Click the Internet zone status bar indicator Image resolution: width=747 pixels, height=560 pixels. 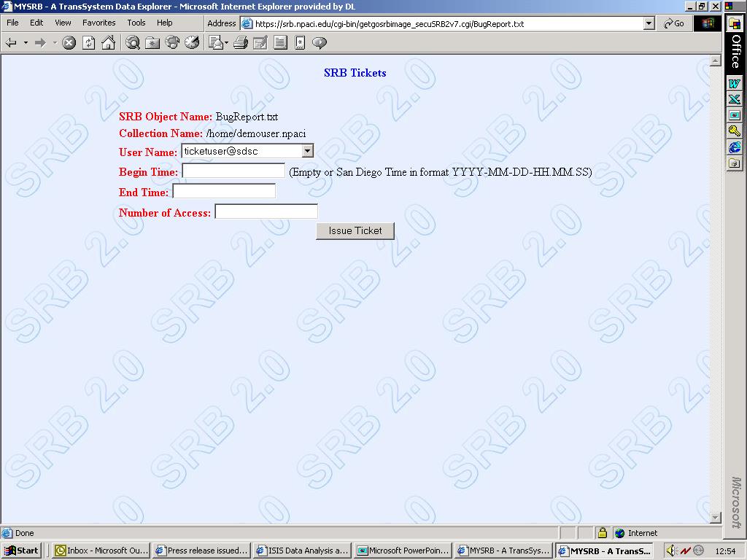coord(636,533)
